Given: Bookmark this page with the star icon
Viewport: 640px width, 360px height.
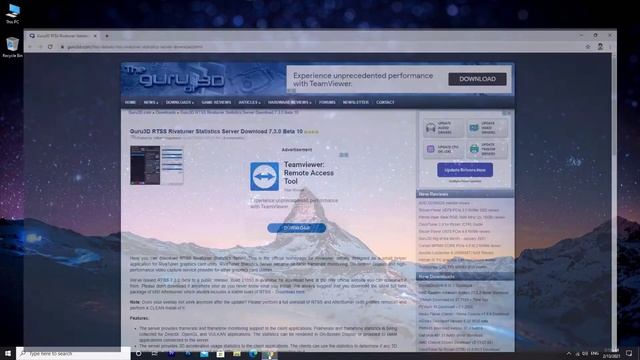Looking at the screenshot, I should 588,47.
